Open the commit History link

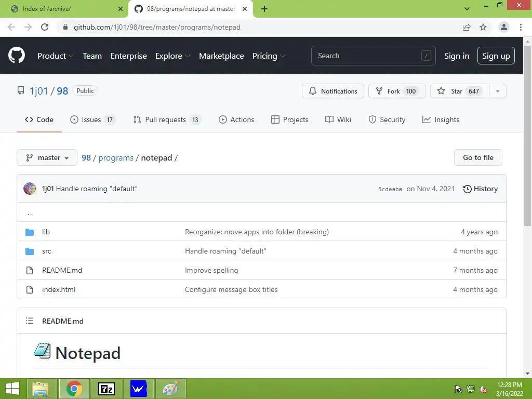[480, 189]
